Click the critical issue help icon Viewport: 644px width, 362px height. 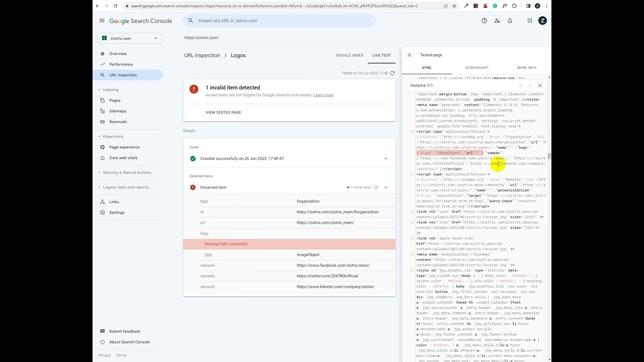coord(376,188)
